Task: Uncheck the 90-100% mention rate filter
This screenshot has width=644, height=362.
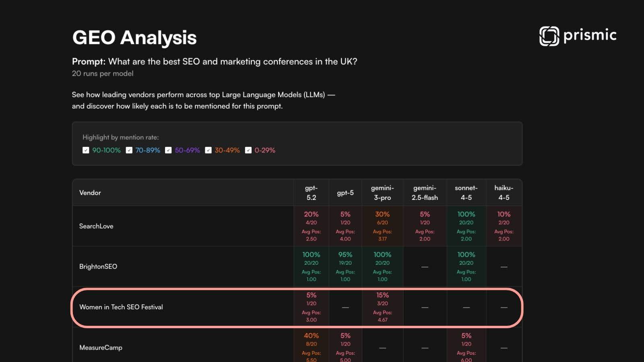Action: [85, 150]
